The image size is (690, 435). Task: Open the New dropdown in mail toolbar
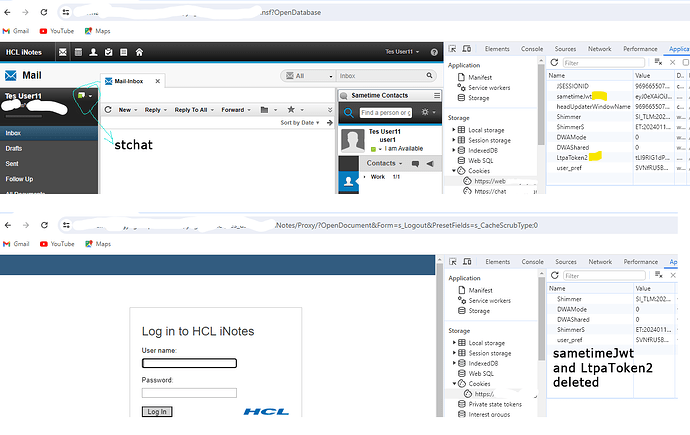(128, 110)
